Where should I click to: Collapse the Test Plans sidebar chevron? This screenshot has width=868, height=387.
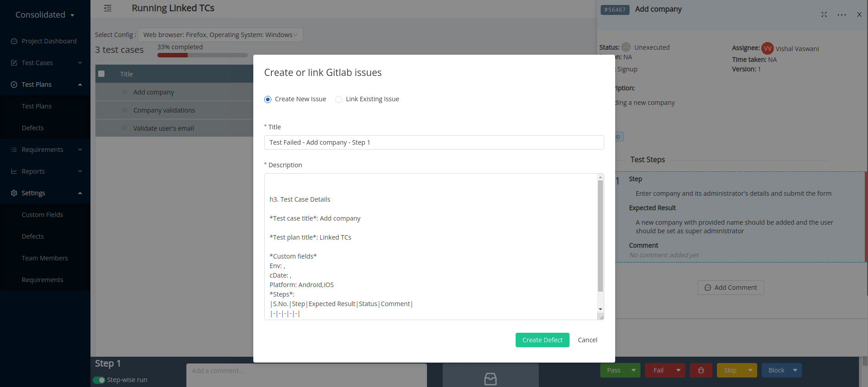[80, 85]
